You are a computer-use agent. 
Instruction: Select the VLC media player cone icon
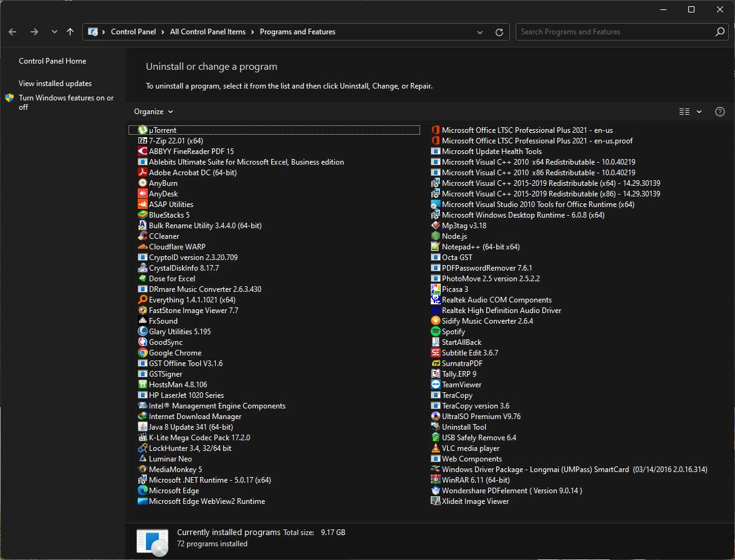[x=436, y=448]
